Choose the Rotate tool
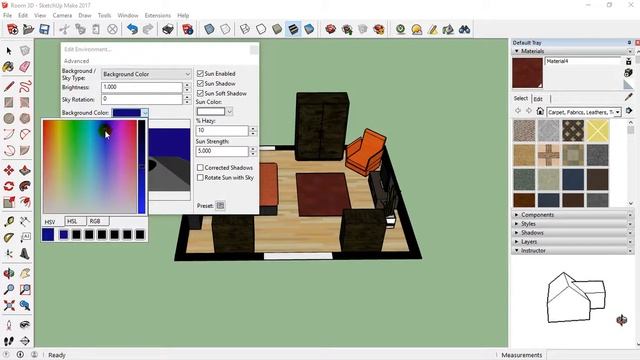This screenshot has width=640, height=360. point(9,186)
